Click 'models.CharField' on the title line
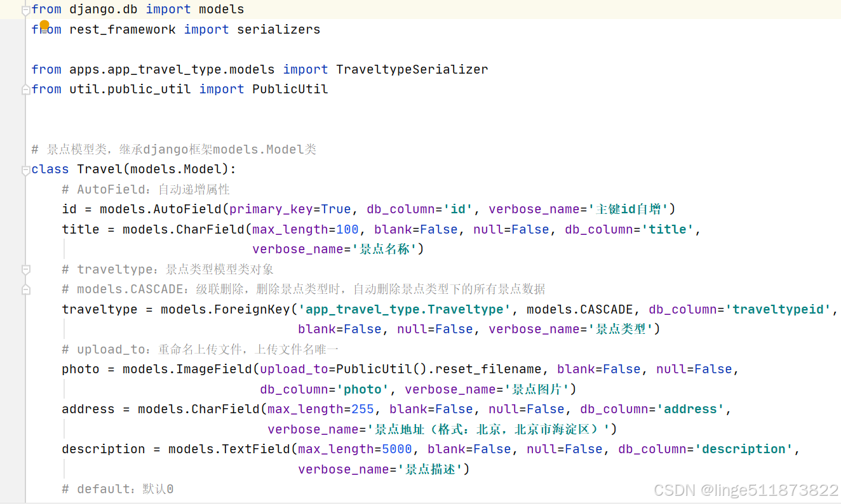The width and height of the screenshot is (841, 504). pyautogui.click(x=184, y=230)
